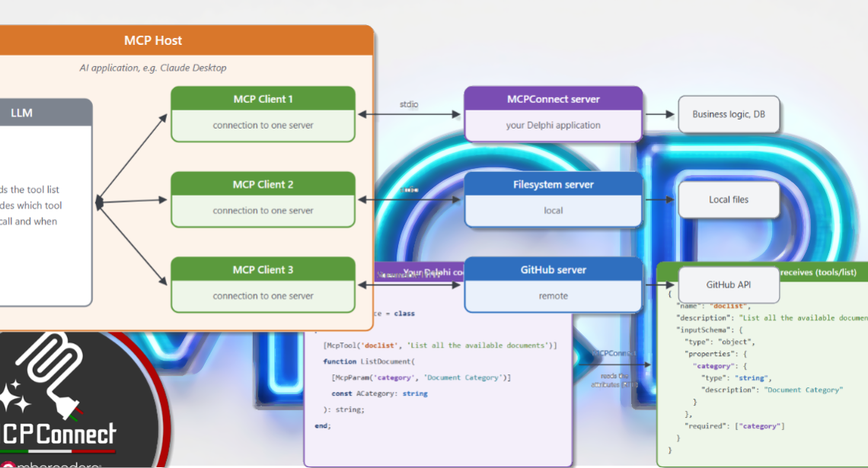868x468 pixels.
Task: Click the JSON "category": { line
Action: point(720,366)
